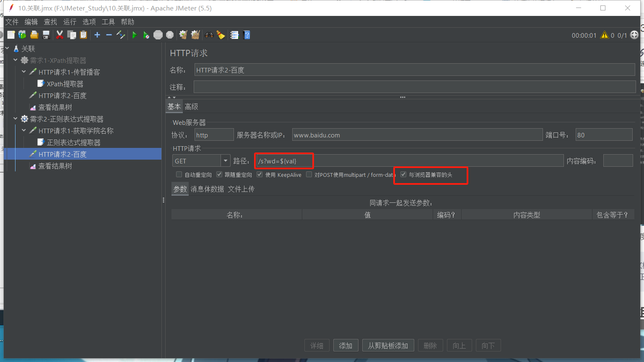Collapse HTTP请求1-获取学院名称 node
The image size is (644, 362).
click(24, 131)
